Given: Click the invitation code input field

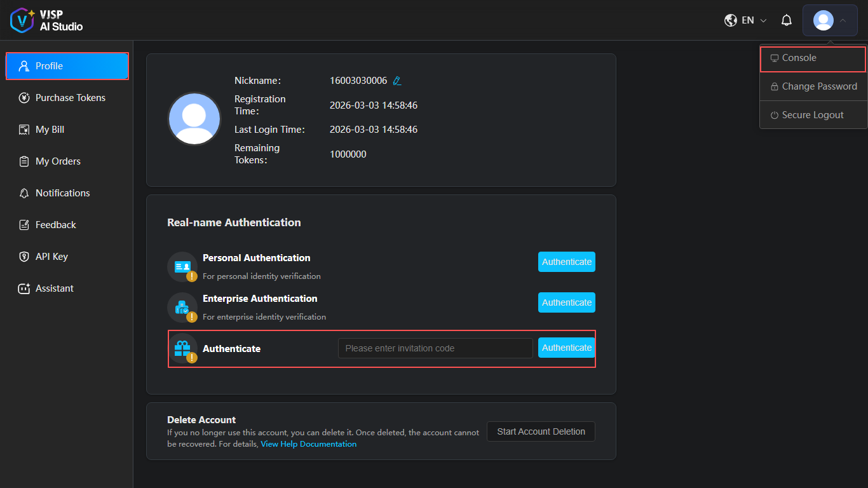Looking at the screenshot, I should (435, 348).
